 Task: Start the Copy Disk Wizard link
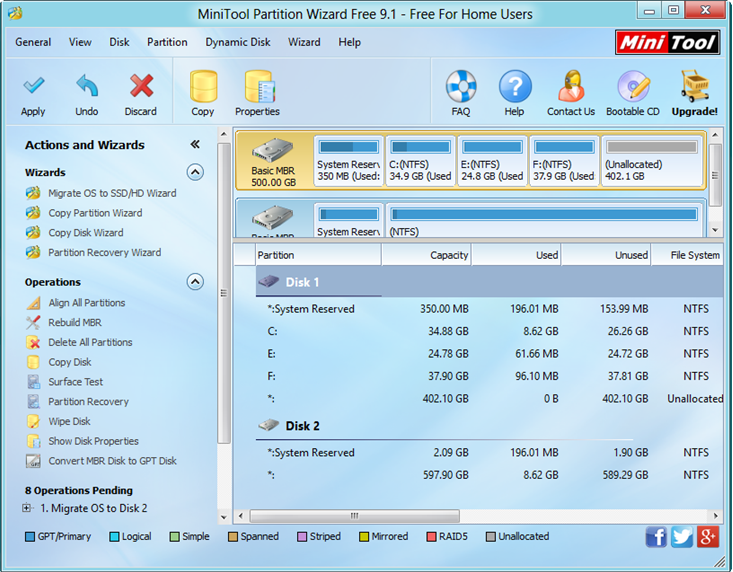pyautogui.click(x=86, y=233)
